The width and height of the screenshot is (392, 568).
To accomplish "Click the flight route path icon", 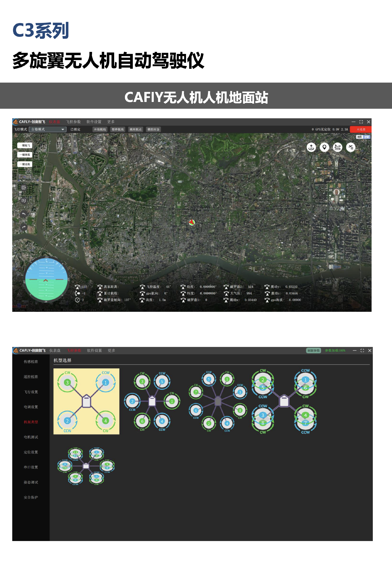I will [337, 147].
